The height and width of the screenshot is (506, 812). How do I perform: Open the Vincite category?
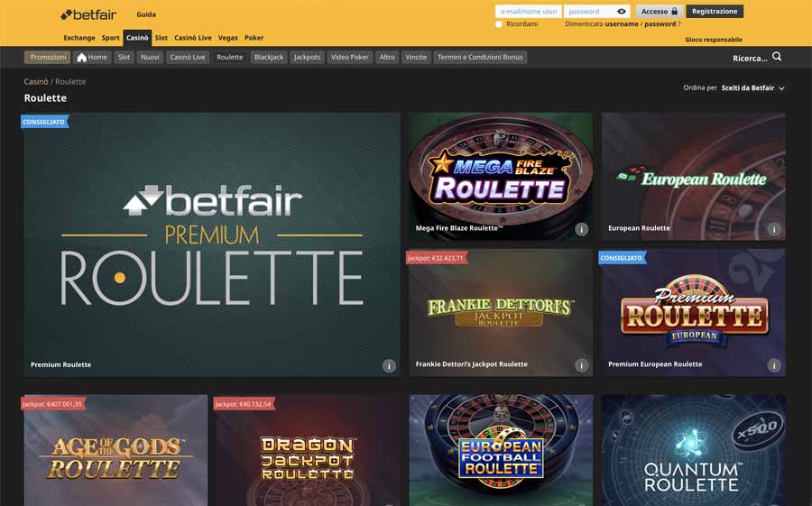point(416,57)
